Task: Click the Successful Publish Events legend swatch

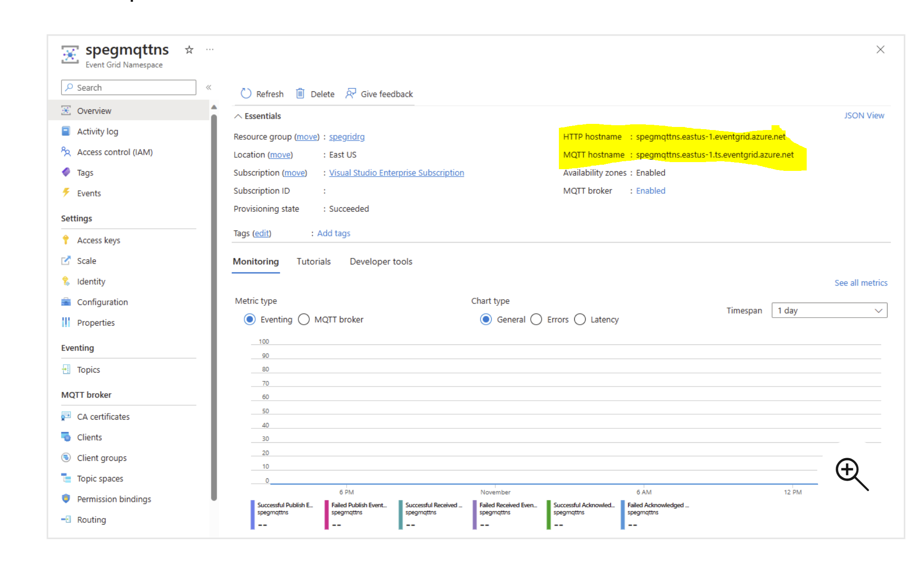Action: point(253,515)
